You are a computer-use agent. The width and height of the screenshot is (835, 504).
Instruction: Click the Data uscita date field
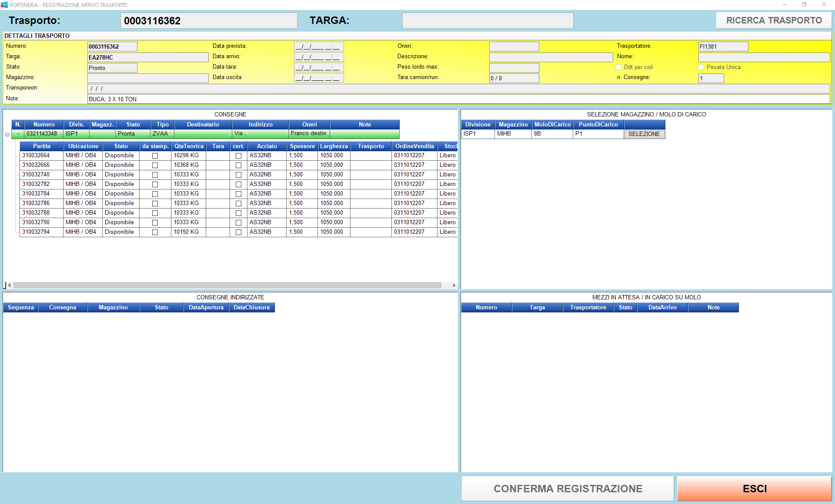point(319,78)
